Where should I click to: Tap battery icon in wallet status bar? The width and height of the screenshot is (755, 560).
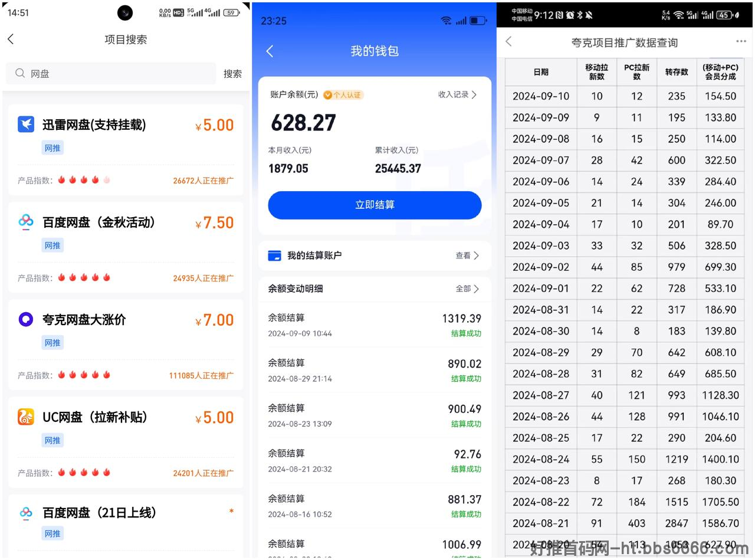pos(478,21)
